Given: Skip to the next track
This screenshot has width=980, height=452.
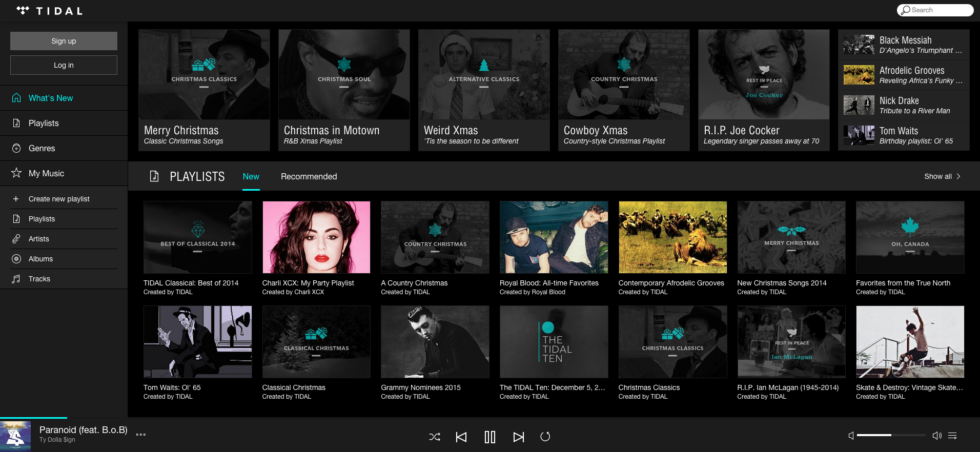Looking at the screenshot, I should [518, 437].
